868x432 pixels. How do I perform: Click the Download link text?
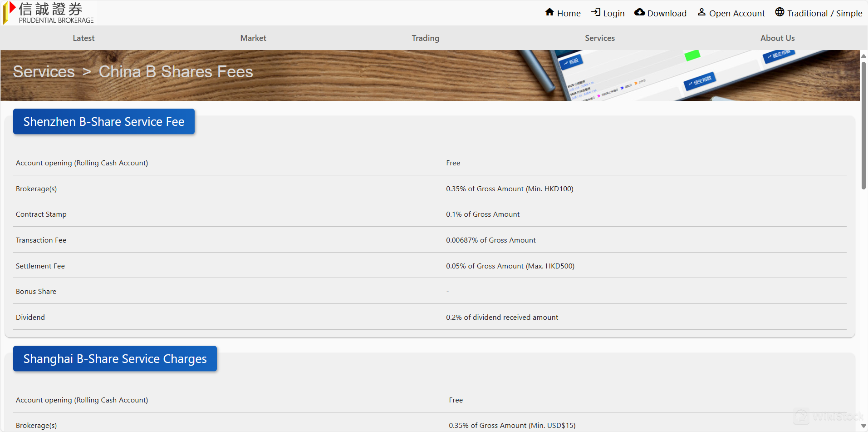point(667,14)
